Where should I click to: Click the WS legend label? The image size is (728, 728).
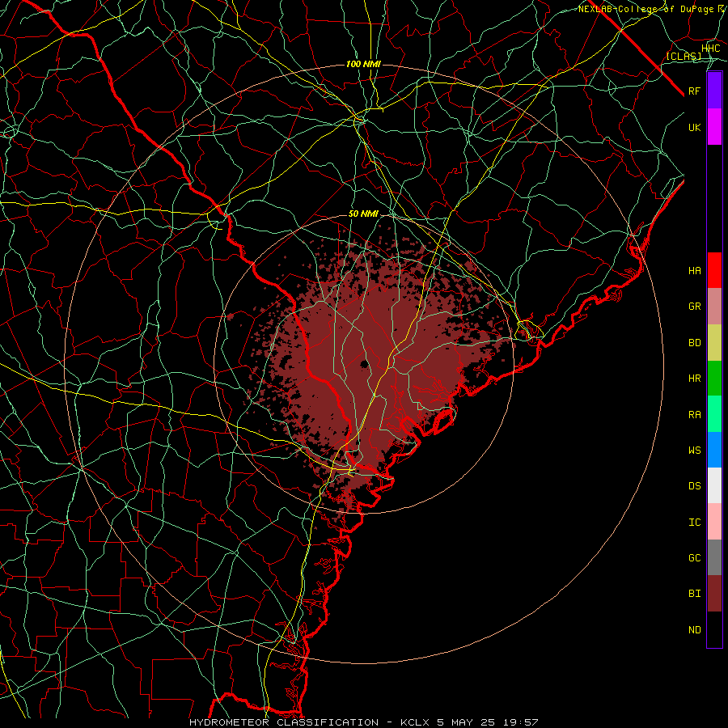pos(695,450)
